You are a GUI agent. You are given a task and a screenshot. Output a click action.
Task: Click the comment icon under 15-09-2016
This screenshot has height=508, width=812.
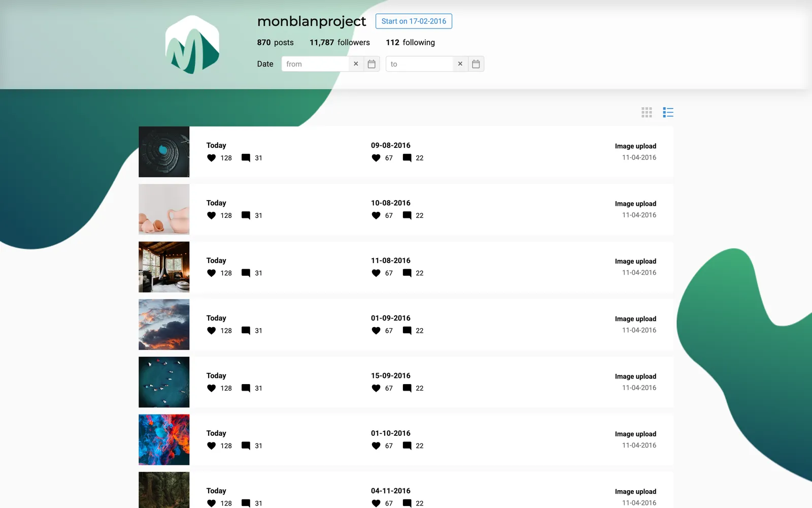click(x=407, y=388)
